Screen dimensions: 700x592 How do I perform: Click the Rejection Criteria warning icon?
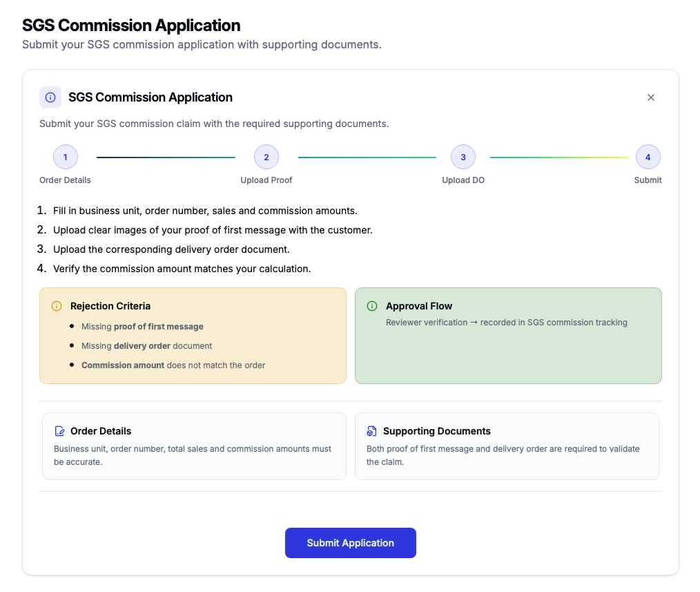click(x=57, y=306)
